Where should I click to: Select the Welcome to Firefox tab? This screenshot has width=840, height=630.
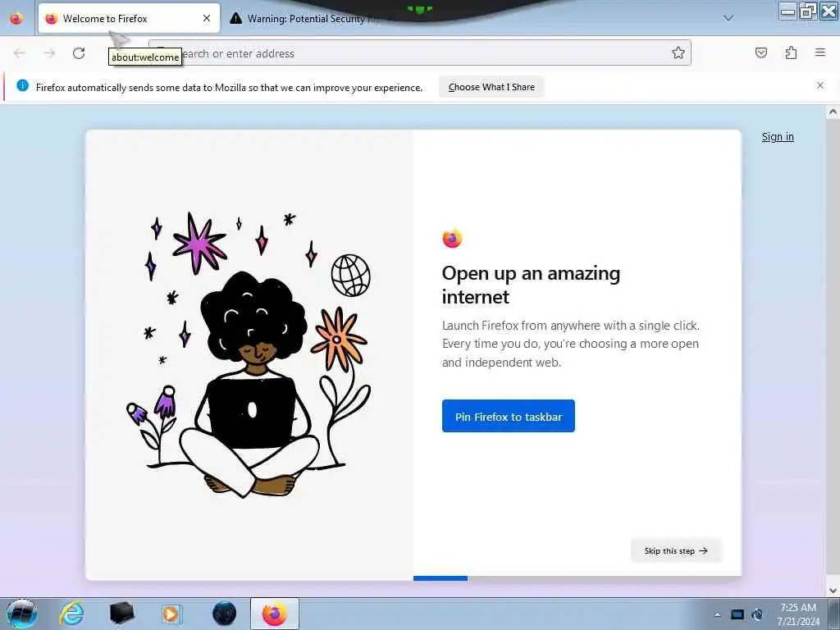pos(129,18)
